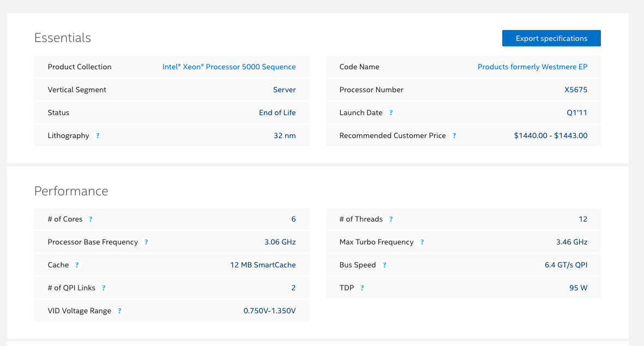Click the Export specifications button
This screenshot has width=644, height=346.
551,38
